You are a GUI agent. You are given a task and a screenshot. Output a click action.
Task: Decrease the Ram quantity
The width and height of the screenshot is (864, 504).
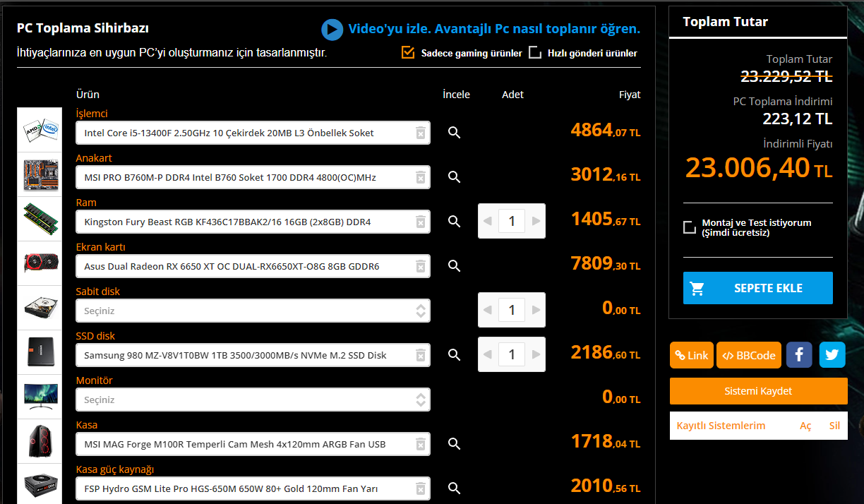coord(488,221)
